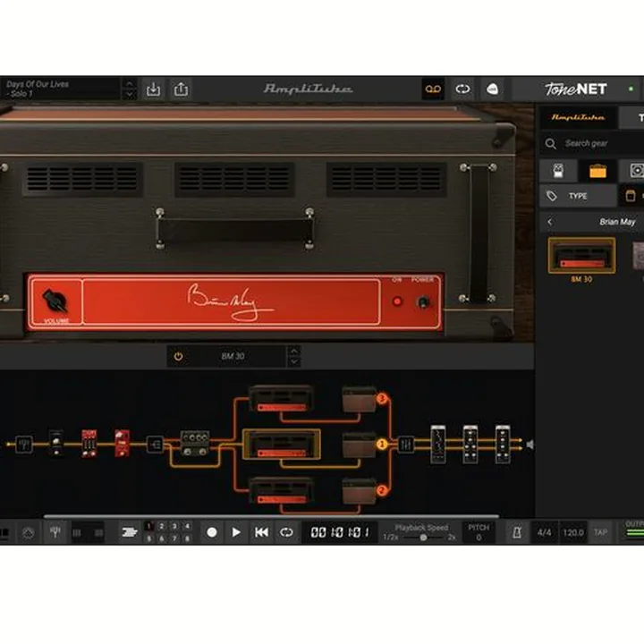The width and height of the screenshot is (644, 644).
Task: Click the record button
Action: click(212, 532)
